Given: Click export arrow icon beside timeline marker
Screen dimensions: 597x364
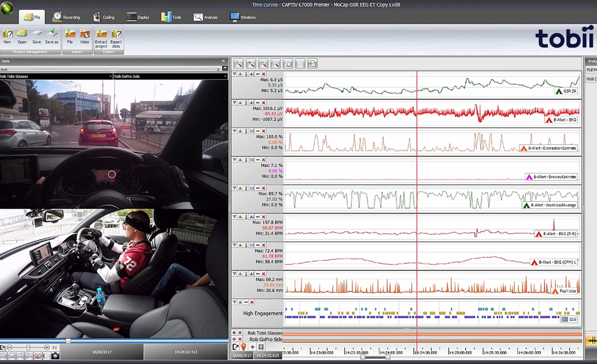Looking at the screenshot, I should tap(235, 347).
